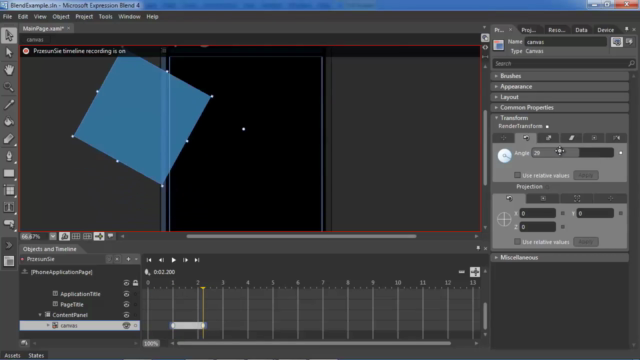The height and width of the screenshot is (360, 640).
Task: Open the Tools menu
Action: click(105, 17)
